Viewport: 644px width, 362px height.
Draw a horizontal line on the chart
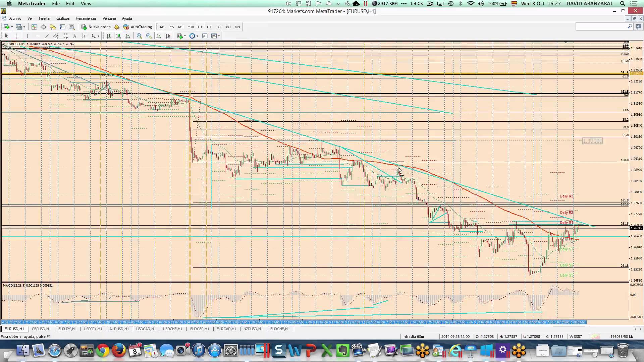[37, 36]
